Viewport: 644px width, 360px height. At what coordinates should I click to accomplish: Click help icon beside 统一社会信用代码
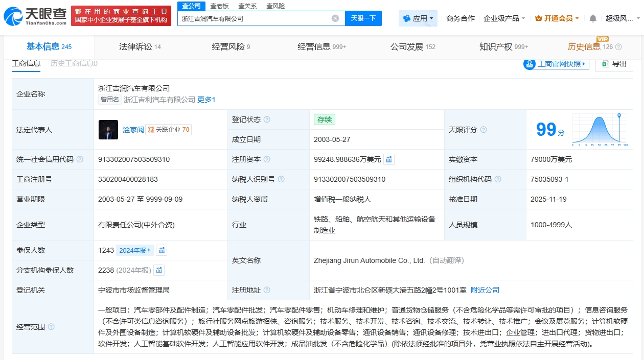tap(80, 159)
